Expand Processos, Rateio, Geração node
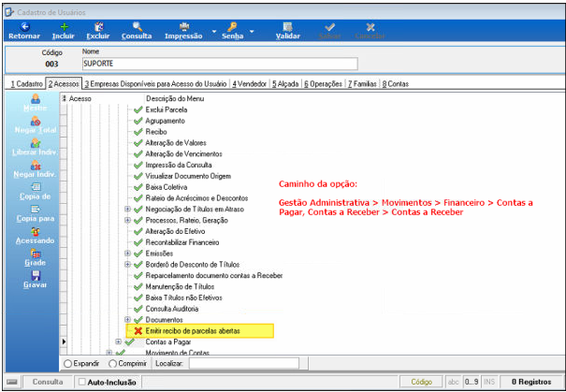This screenshot has width=566, height=392. coord(127,220)
